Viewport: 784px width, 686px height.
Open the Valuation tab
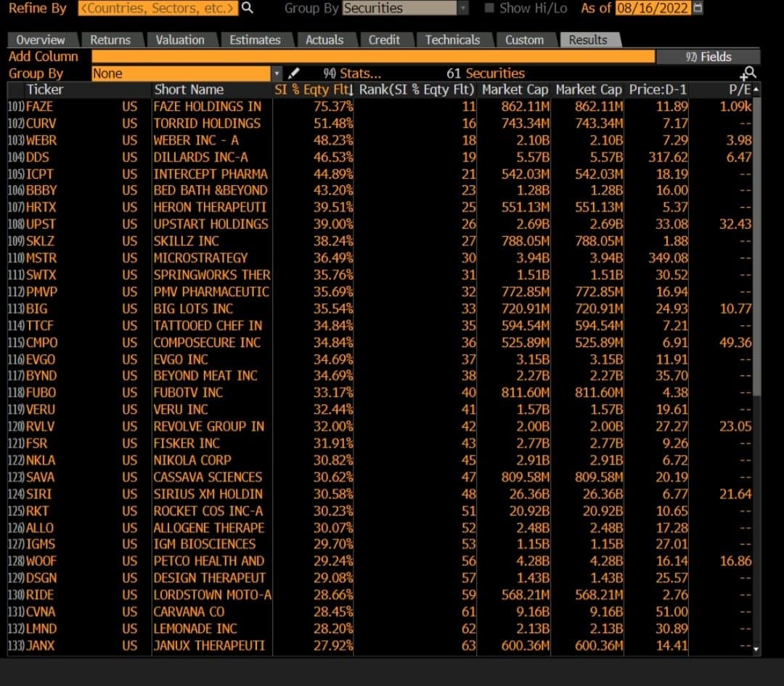coord(180,40)
